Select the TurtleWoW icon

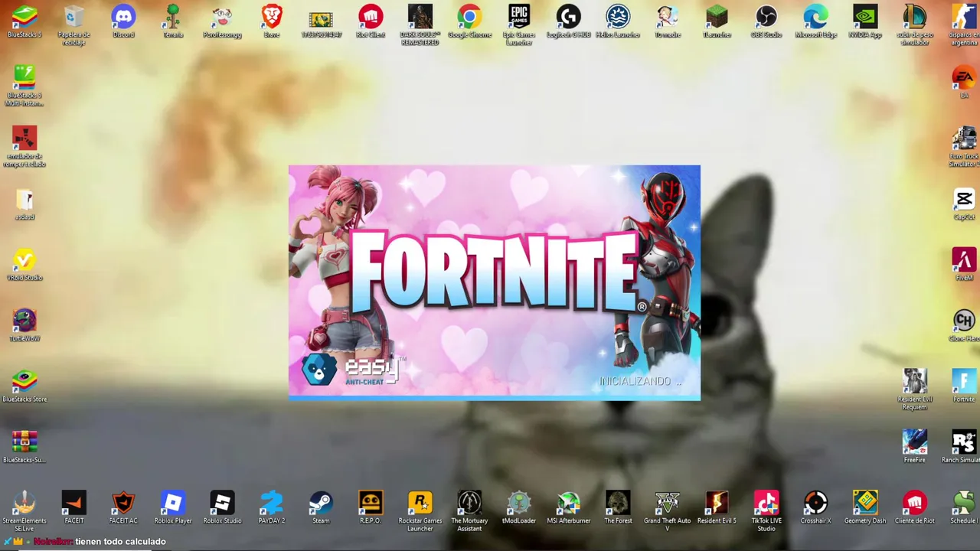[x=24, y=325]
